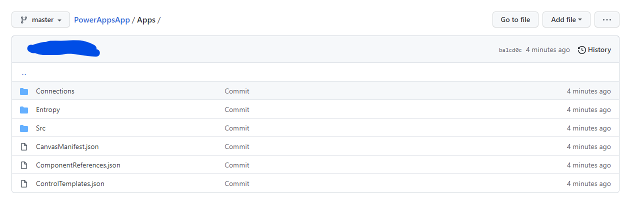Click the git branch icon
644x209 pixels.
tap(23, 20)
